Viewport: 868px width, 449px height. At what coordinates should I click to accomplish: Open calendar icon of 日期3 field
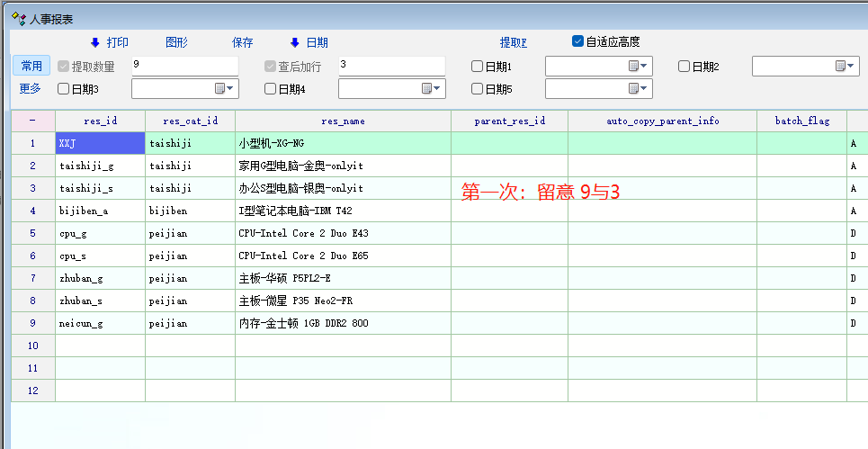click(219, 88)
